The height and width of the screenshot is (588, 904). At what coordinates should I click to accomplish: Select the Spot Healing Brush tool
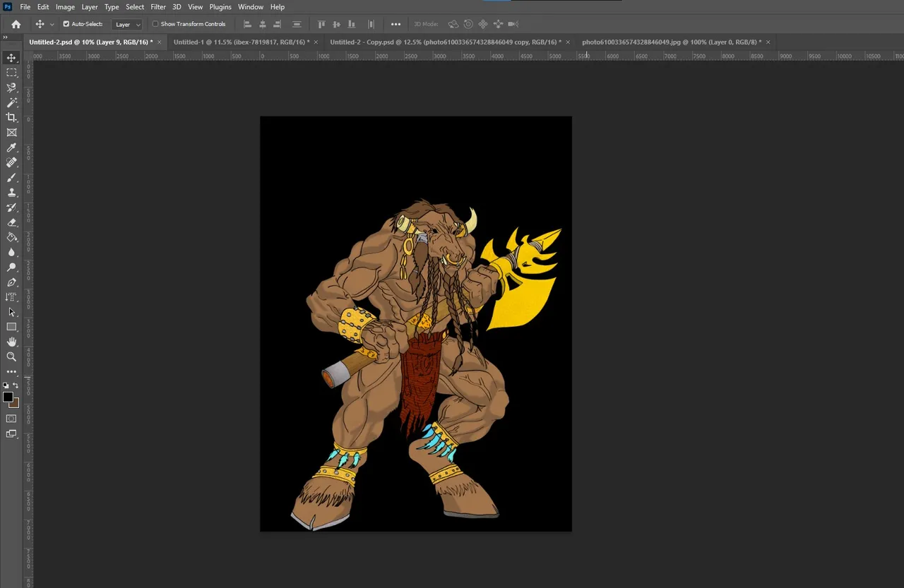coord(11,162)
